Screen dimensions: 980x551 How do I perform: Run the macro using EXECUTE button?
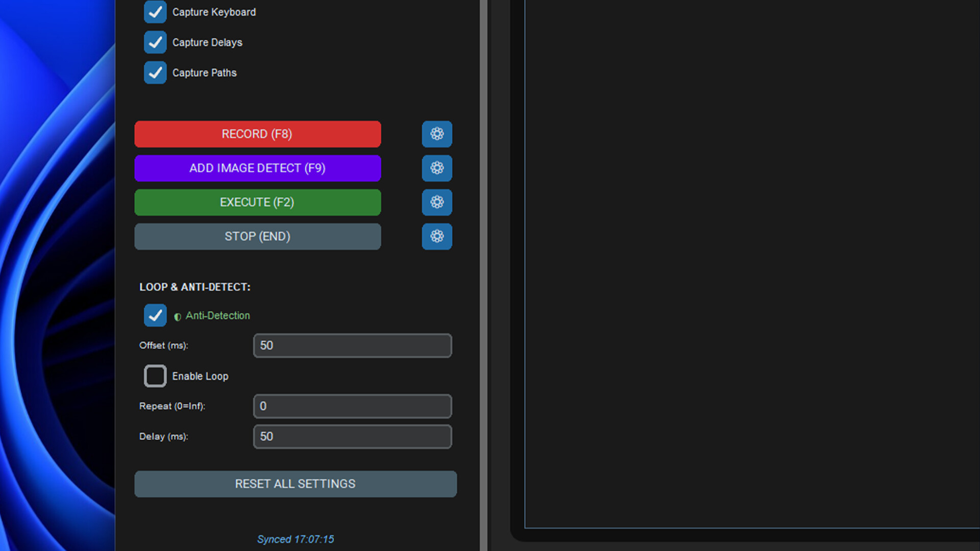(257, 203)
